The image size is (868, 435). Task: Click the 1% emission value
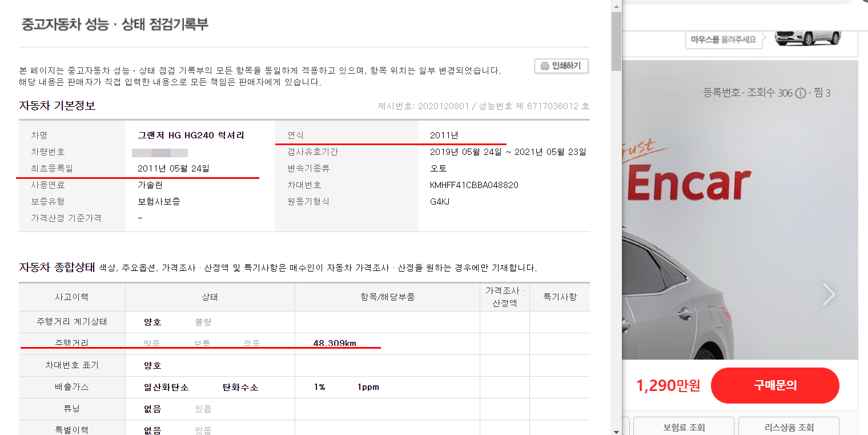[319, 387]
